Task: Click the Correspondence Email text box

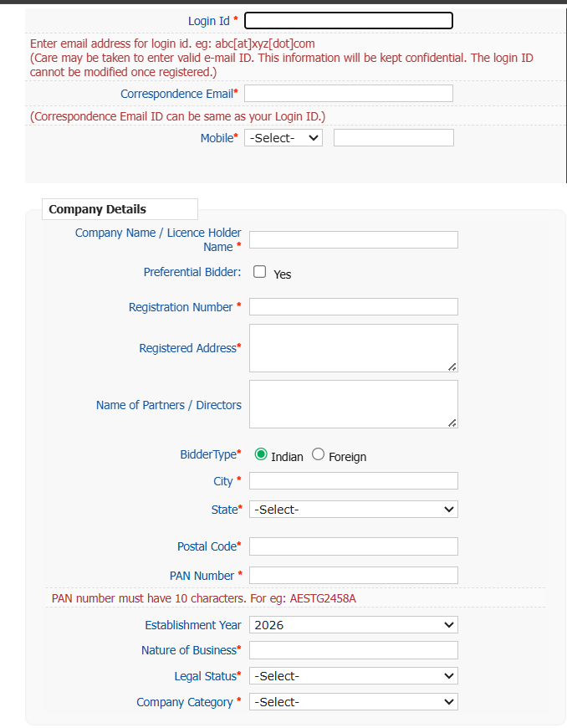Action: [x=348, y=94]
